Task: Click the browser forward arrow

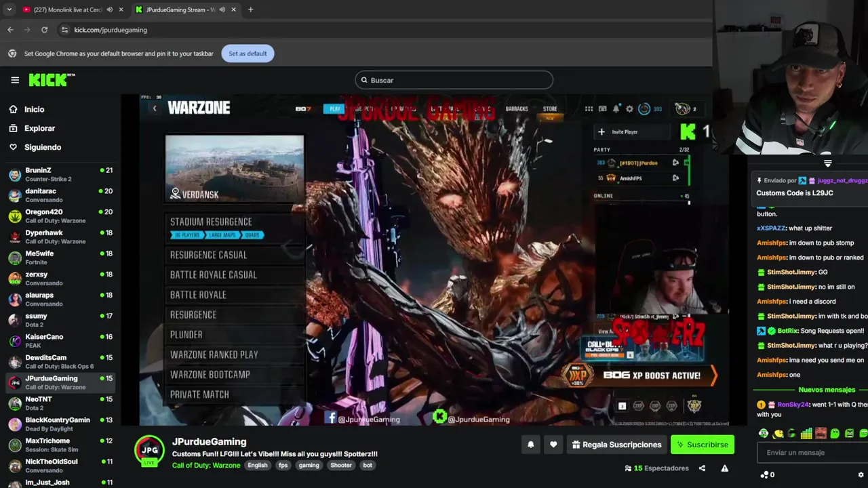Action: (x=27, y=30)
